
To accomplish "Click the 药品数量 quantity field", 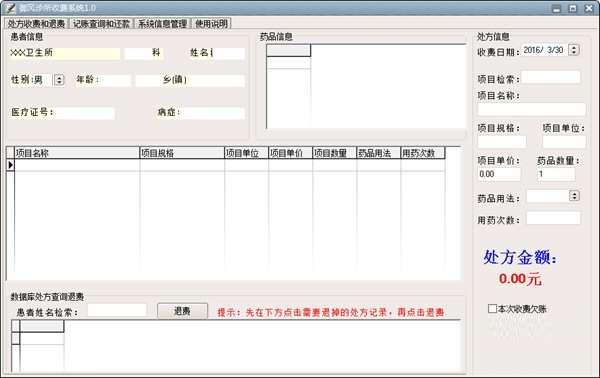I will [x=556, y=174].
